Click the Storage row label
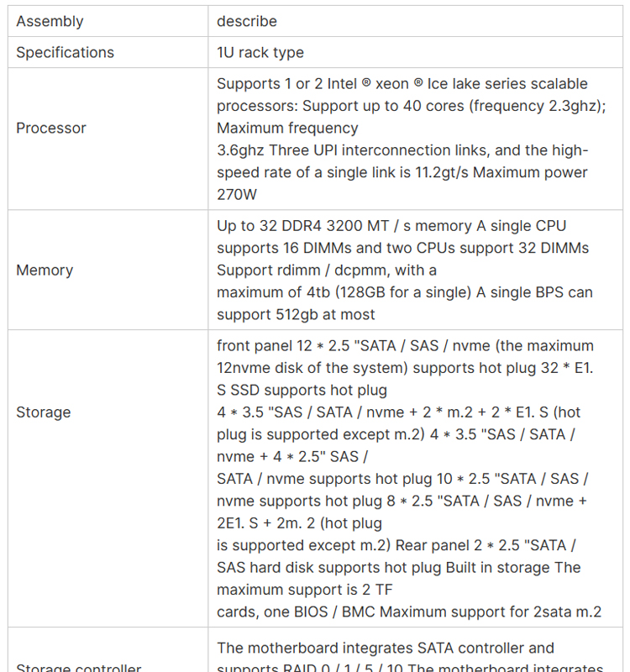 (x=44, y=412)
